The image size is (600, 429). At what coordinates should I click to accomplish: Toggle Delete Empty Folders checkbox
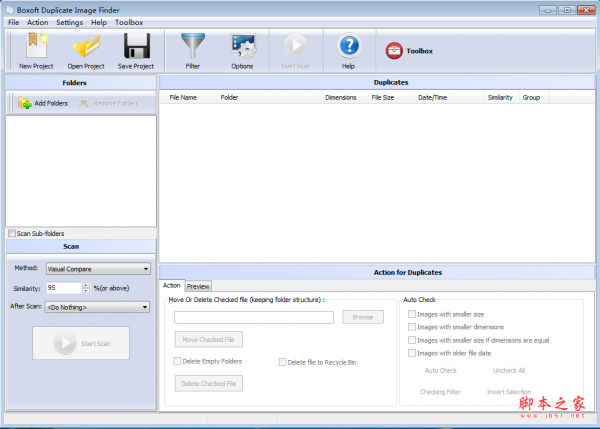(177, 361)
